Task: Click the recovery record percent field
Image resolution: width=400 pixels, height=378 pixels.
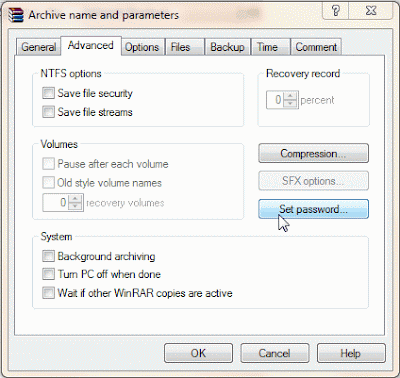Action: 275,100
